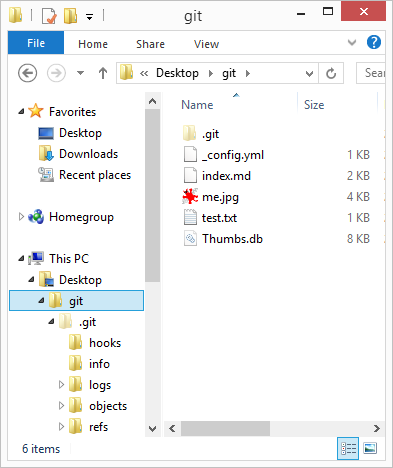Click the Back navigation arrow
Image resolution: width=393 pixels, height=468 pixels.
(27, 73)
